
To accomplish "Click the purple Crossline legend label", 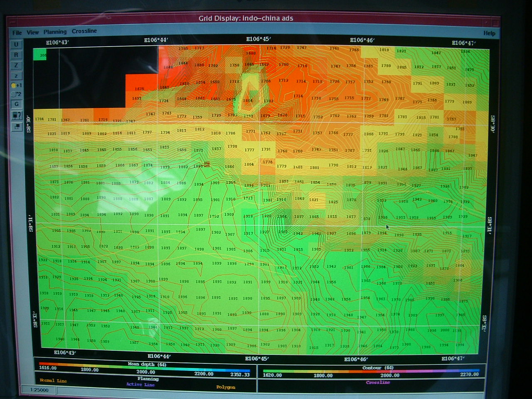I will tap(378, 382).
